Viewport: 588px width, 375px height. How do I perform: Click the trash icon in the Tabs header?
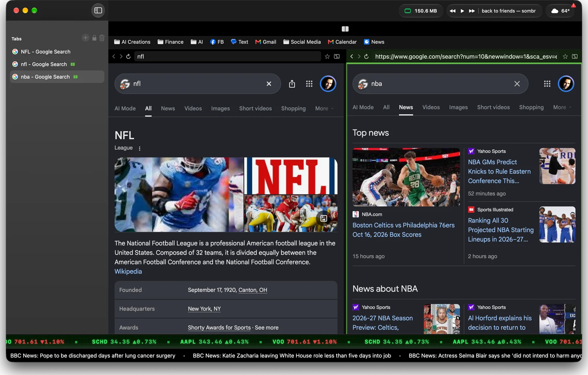(102, 38)
